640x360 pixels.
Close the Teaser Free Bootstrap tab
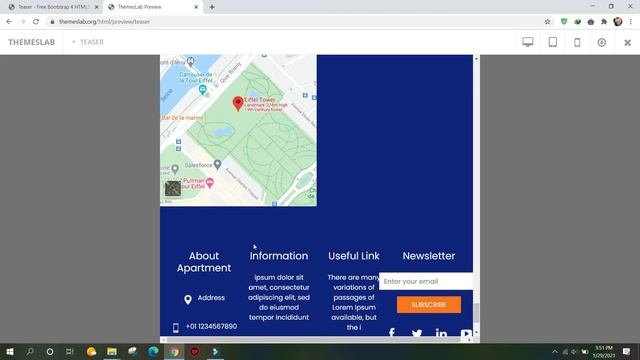pos(97,7)
